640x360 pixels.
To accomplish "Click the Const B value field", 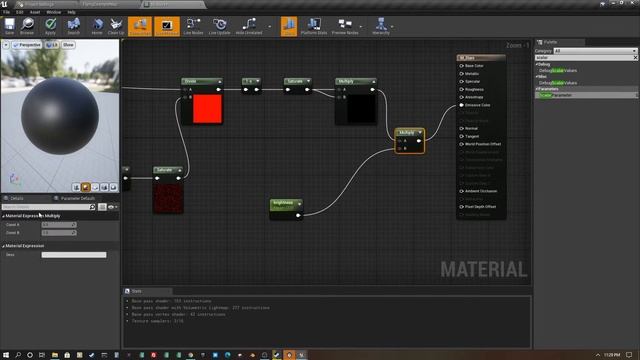I will (59, 233).
